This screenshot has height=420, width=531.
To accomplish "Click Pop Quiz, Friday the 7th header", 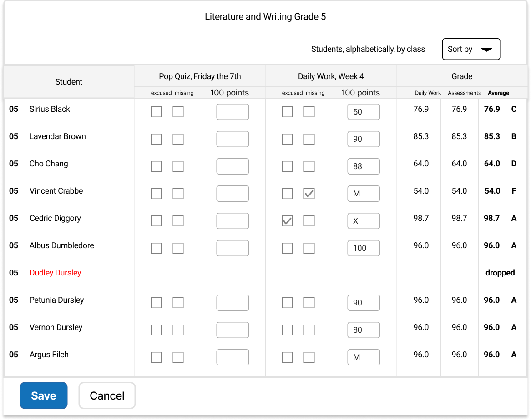I will (x=200, y=76).
